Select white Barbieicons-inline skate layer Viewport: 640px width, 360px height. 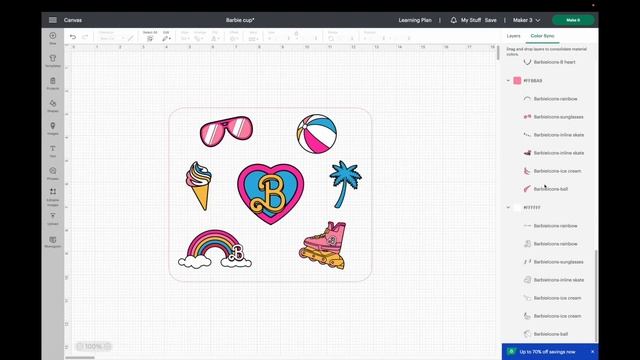click(553, 280)
